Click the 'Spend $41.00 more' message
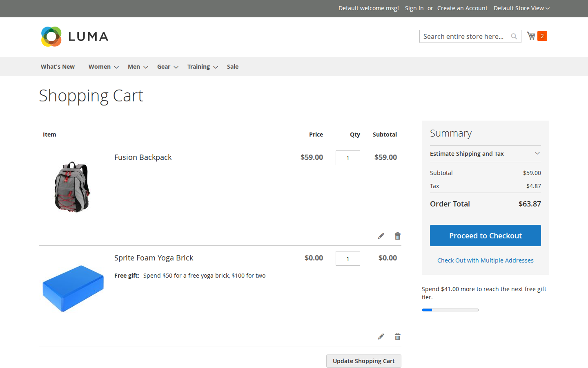 tap(484, 293)
